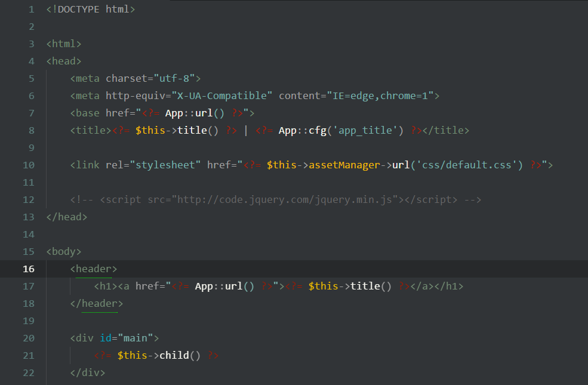
Task: Click the "X-UA-Compatible" attribute value
Action: (221, 96)
